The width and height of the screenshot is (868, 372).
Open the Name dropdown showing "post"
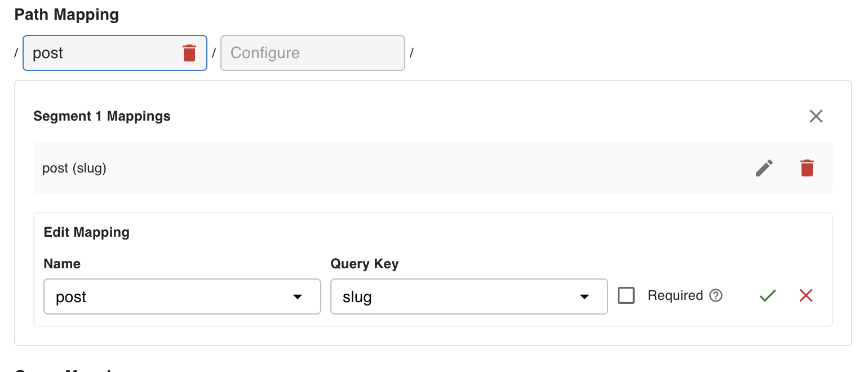pos(169,296)
